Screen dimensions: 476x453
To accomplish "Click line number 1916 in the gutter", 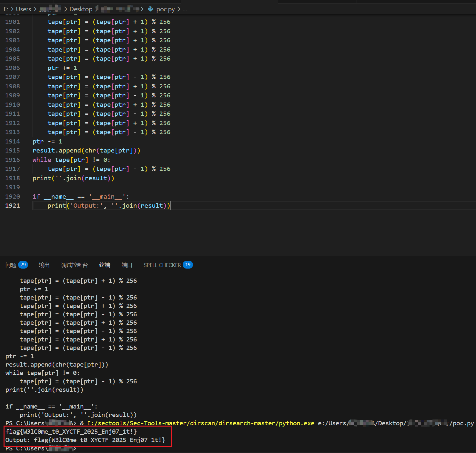I will tap(13, 160).
